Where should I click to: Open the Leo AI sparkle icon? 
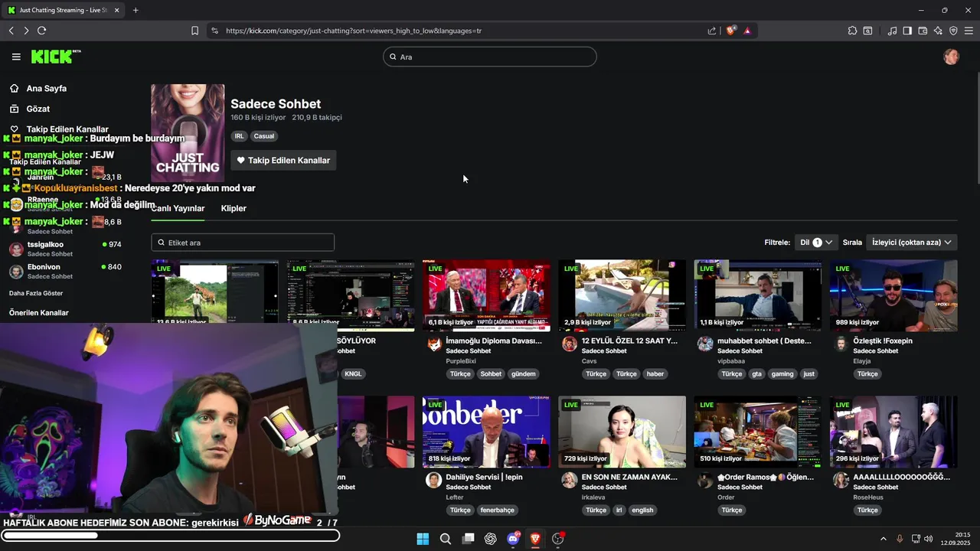(938, 31)
